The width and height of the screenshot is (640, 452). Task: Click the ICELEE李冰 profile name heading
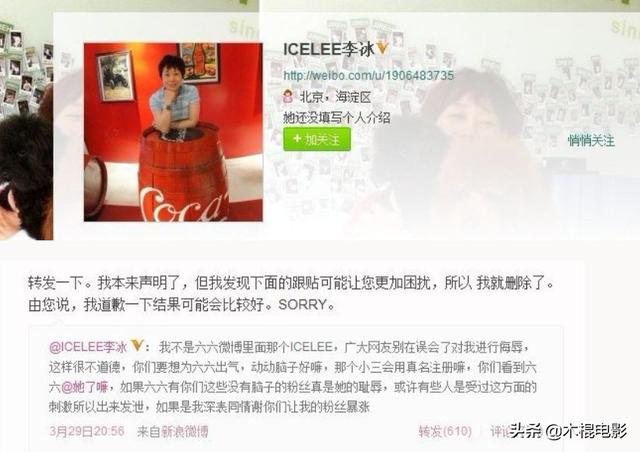[x=329, y=49]
